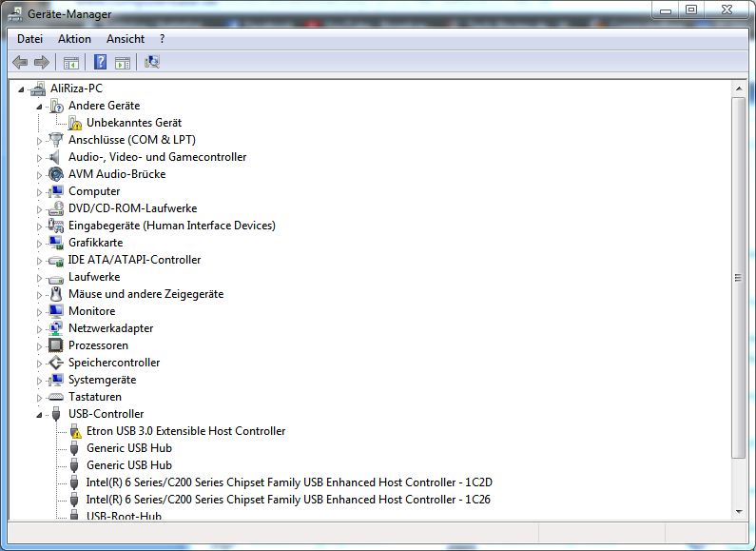Click the speaker icon for Audio-, Video- und Gamecontroller

(54, 157)
